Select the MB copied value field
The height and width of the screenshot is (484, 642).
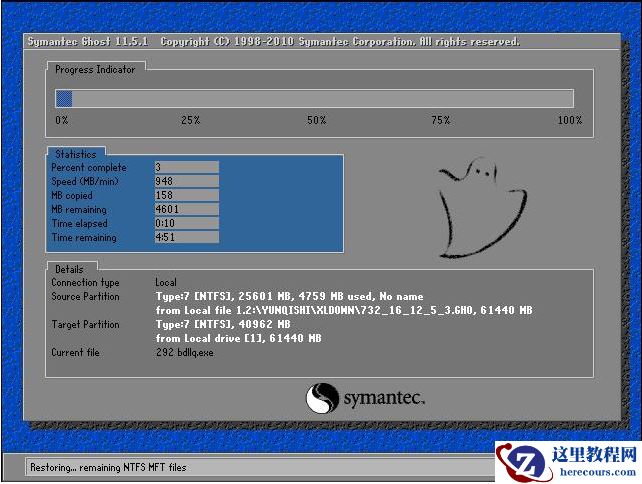point(186,196)
